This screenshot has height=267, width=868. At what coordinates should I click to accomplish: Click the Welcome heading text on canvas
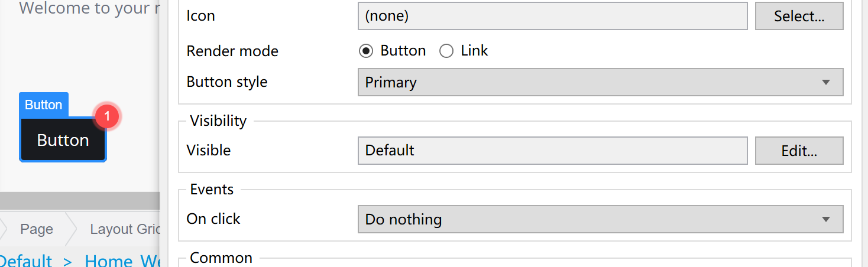[x=85, y=8]
